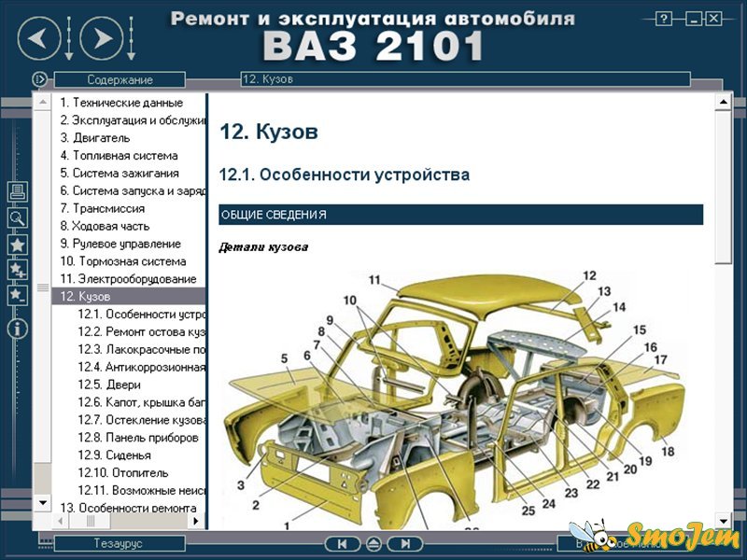Minimize the manual window
Screen dimensions: 747x560
coord(694,19)
